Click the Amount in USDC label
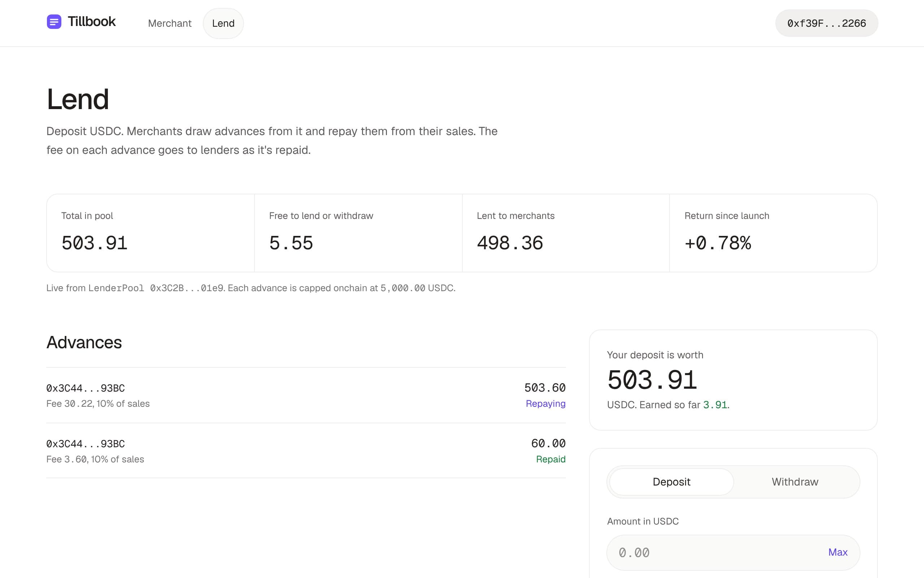The width and height of the screenshot is (924, 578). pyautogui.click(x=643, y=521)
